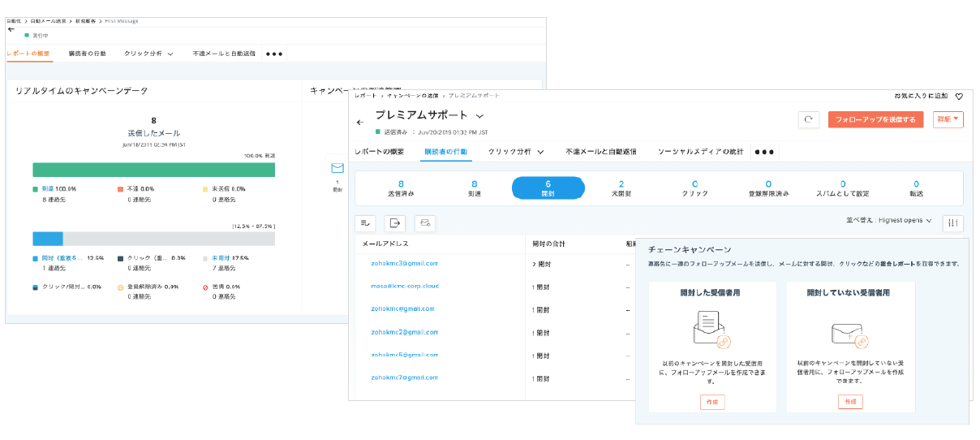
Task: Open ソーシャルメディアの統計 tab
Action: [x=700, y=152]
